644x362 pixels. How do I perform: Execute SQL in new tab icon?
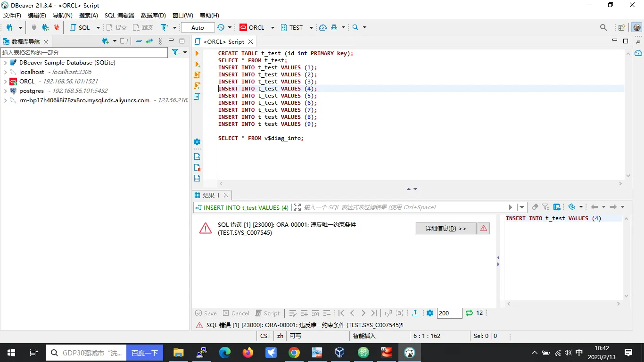(x=197, y=64)
